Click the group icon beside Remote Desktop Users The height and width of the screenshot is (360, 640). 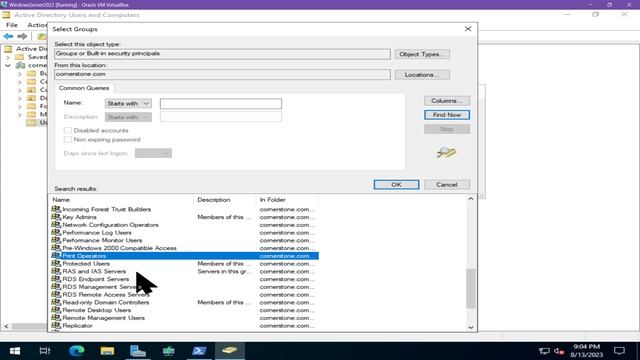coord(56,310)
